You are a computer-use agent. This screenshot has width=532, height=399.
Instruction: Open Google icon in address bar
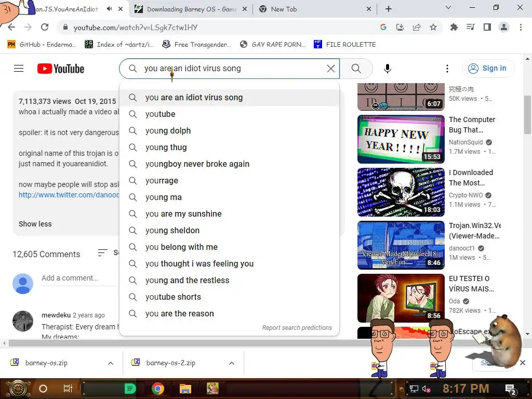[x=383, y=27]
